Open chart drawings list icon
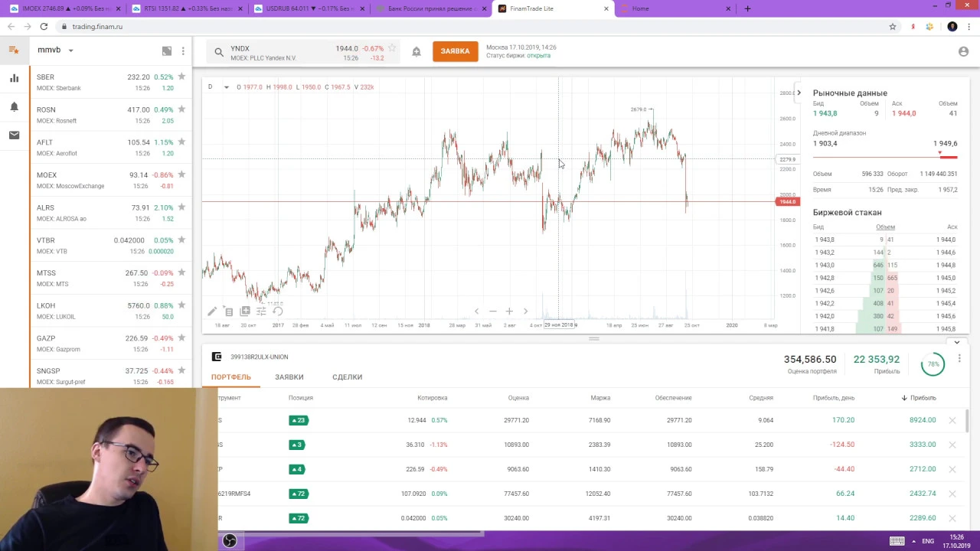 coord(229,311)
